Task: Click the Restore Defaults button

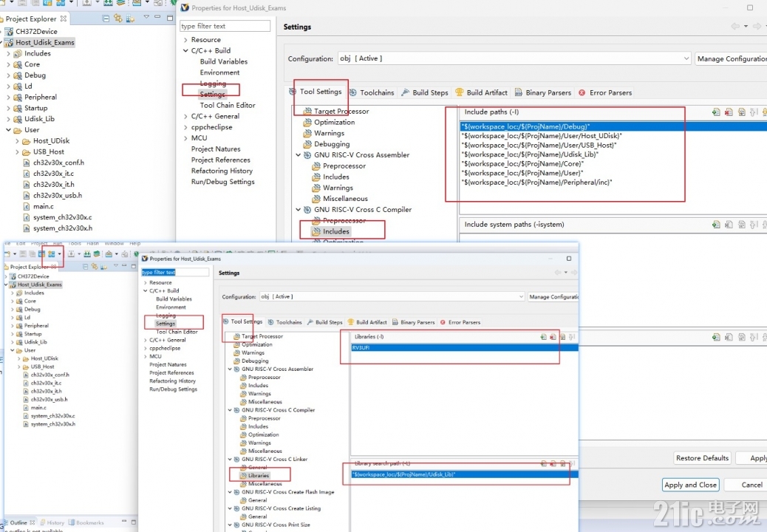Action: [702, 457]
